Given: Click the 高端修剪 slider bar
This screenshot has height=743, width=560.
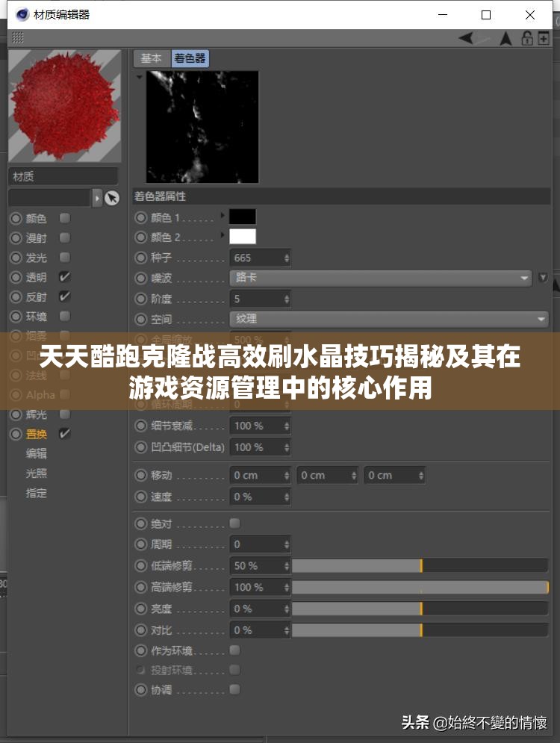Looking at the screenshot, I should tap(420, 587).
